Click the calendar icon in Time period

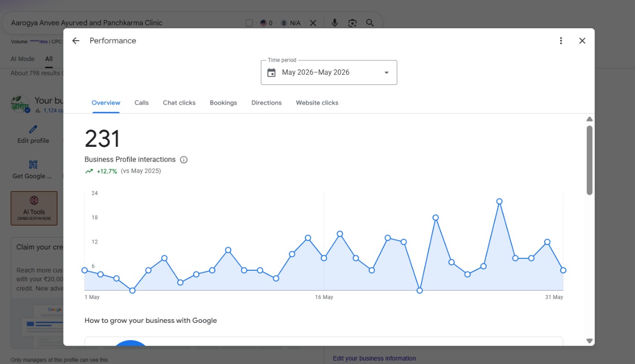coord(271,73)
